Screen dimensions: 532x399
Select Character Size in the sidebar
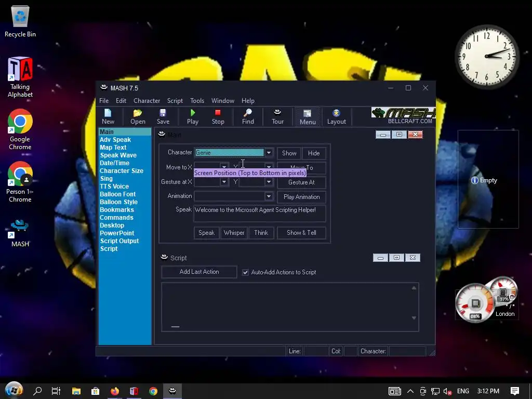click(121, 170)
